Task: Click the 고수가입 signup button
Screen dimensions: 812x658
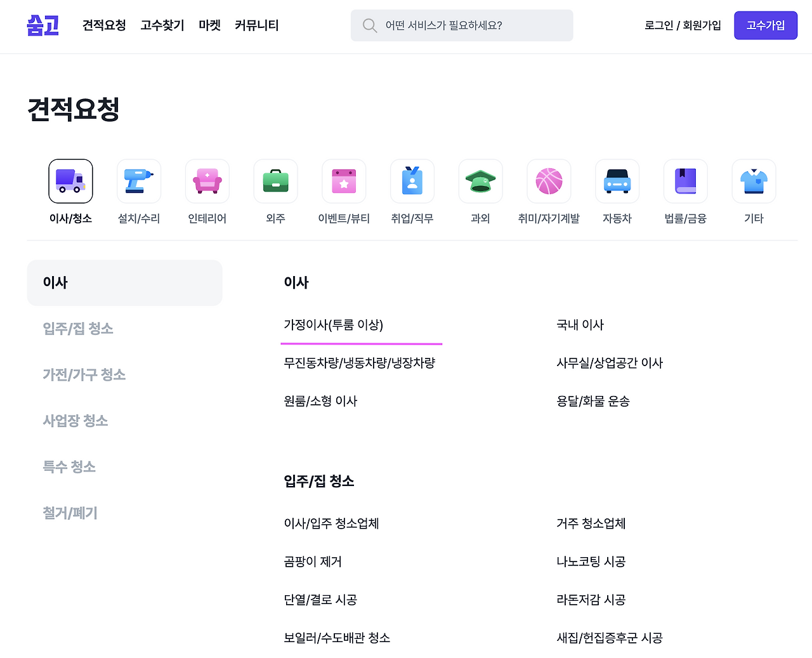Action: coord(766,25)
